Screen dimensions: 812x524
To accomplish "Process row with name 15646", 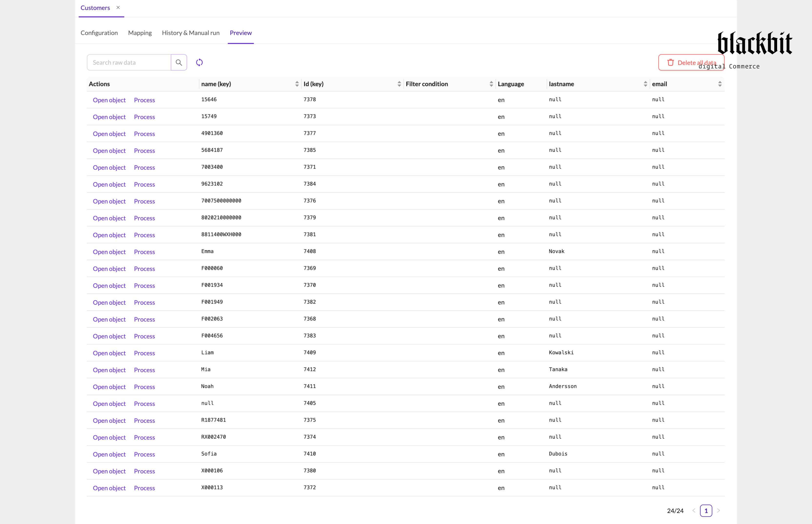I will [x=144, y=100].
